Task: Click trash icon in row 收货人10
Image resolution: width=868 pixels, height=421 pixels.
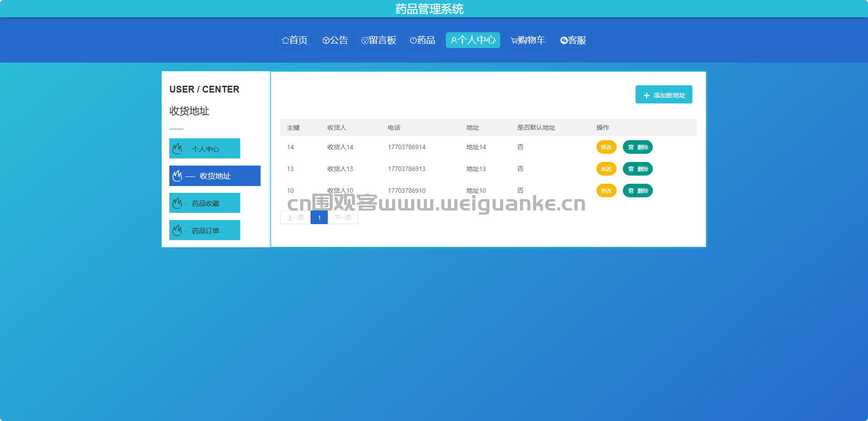Action: (x=631, y=191)
